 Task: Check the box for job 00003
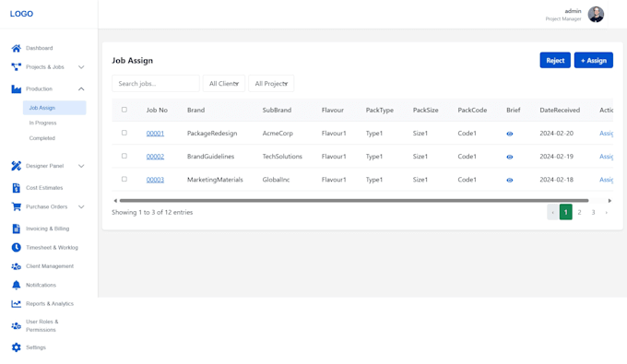click(124, 179)
